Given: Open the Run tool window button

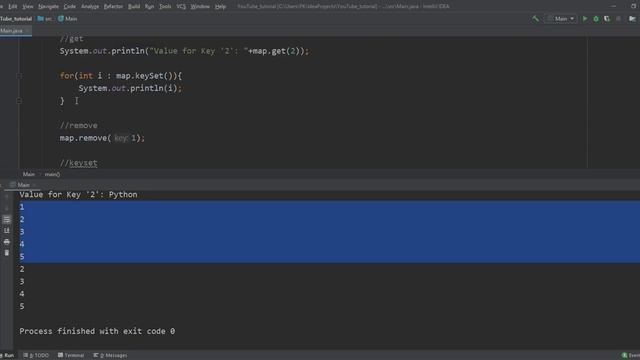Looking at the screenshot, I should pos(7,356).
